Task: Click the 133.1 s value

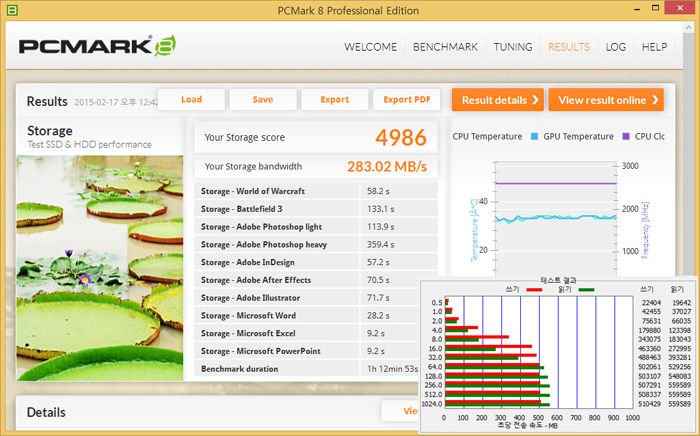Action: [380, 209]
